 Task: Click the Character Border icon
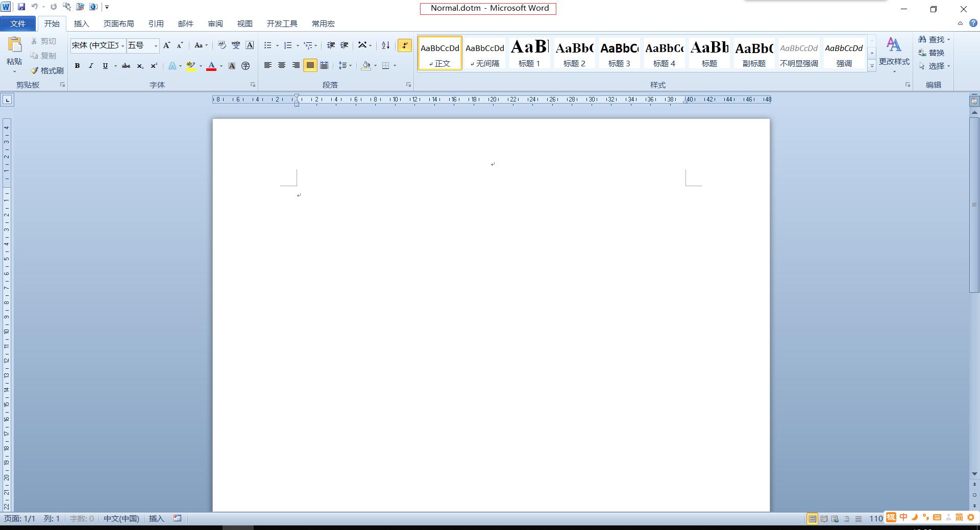click(x=250, y=45)
